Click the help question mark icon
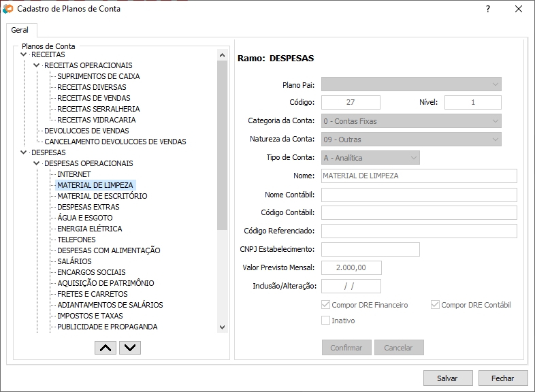The image size is (535, 392). tap(487, 10)
